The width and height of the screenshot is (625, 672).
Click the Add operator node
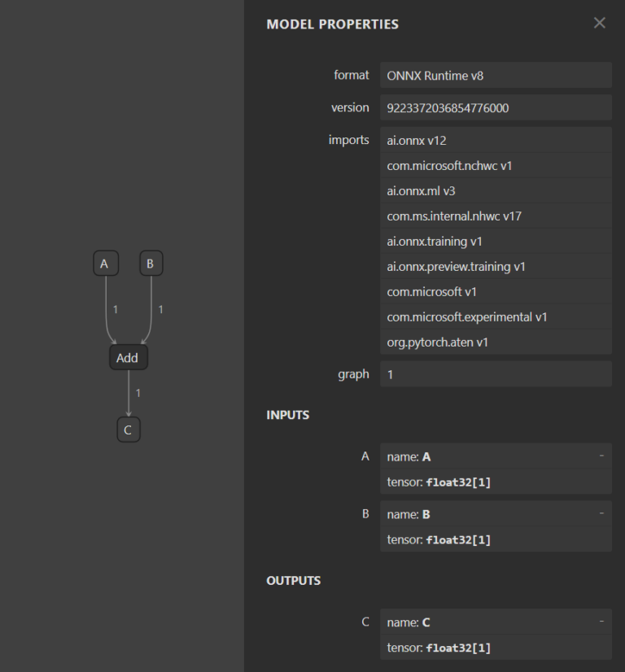click(128, 357)
